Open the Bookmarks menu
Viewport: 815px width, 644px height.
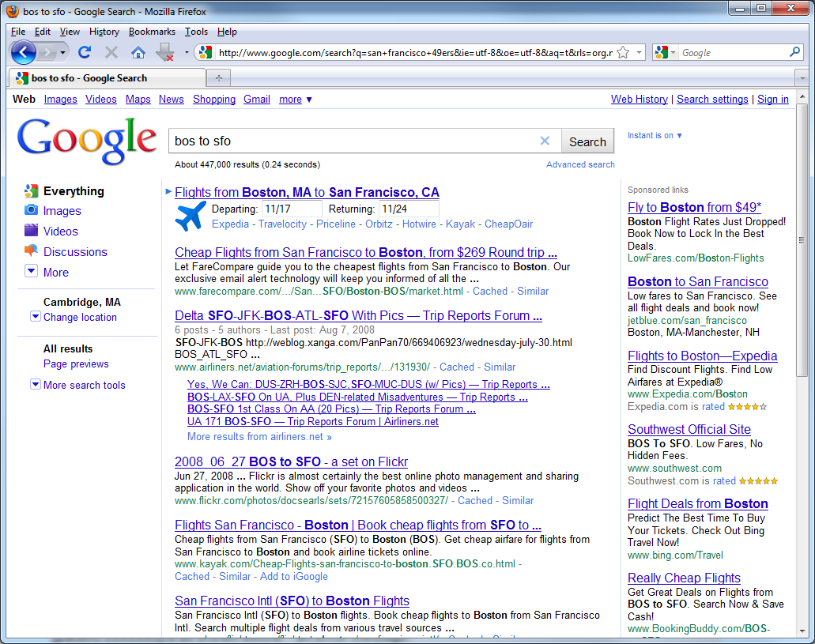pyautogui.click(x=152, y=31)
